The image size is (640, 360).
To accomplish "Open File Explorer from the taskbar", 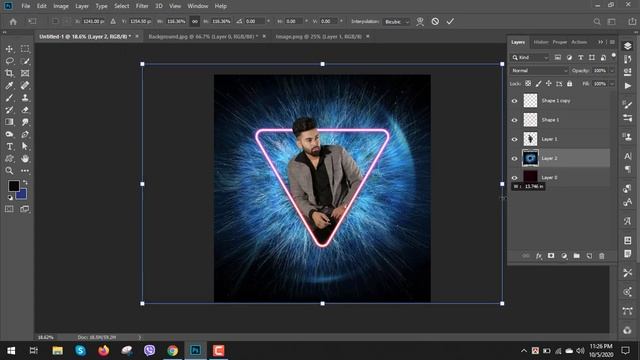I will pyautogui.click(x=58, y=351).
